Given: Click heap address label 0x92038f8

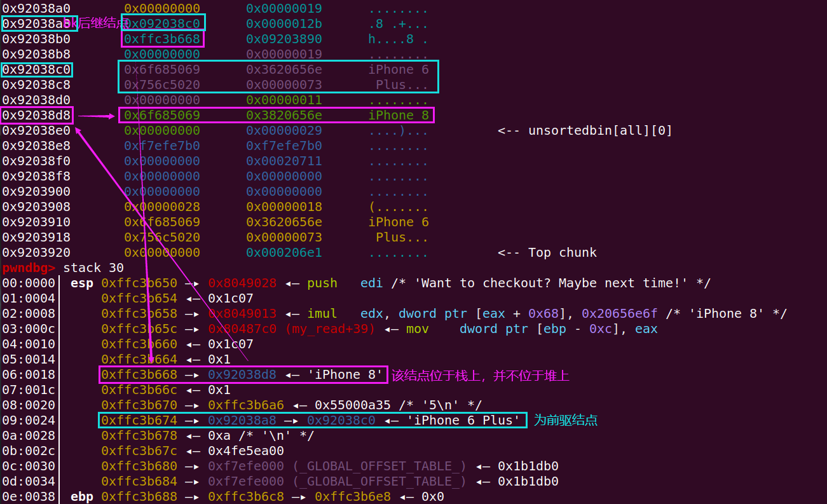Looking at the screenshot, I should [x=36, y=177].
